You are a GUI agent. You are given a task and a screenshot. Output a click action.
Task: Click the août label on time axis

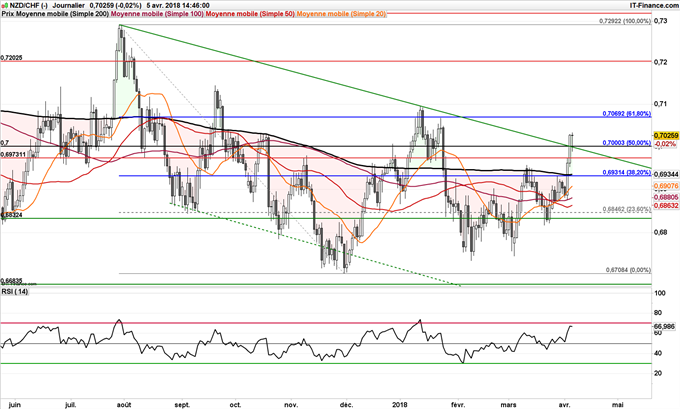[124, 405]
